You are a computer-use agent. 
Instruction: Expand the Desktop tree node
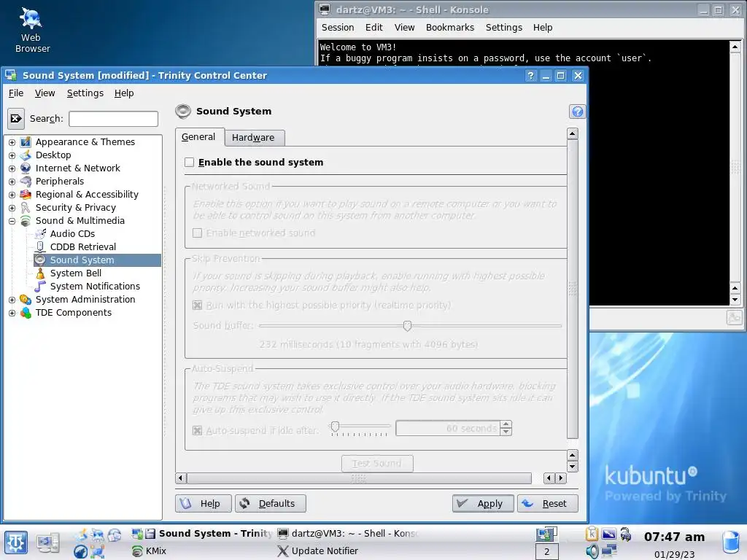12,155
